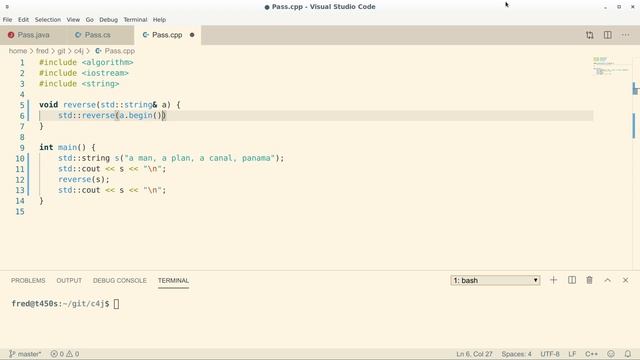Open notifications bell icon
The width and height of the screenshot is (640, 360).
pos(628,354)
